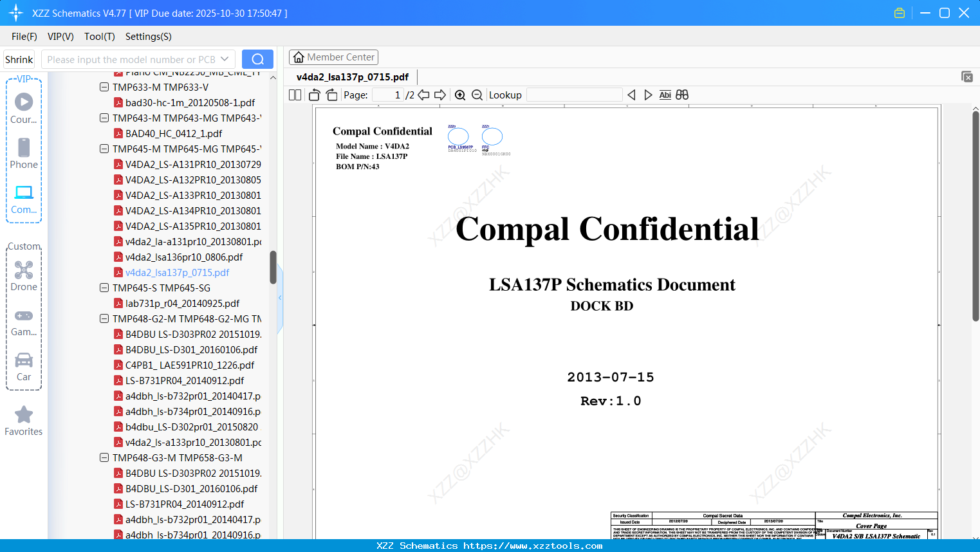Open Favorites star
The image size is (980, 552).
pos(24,421)
